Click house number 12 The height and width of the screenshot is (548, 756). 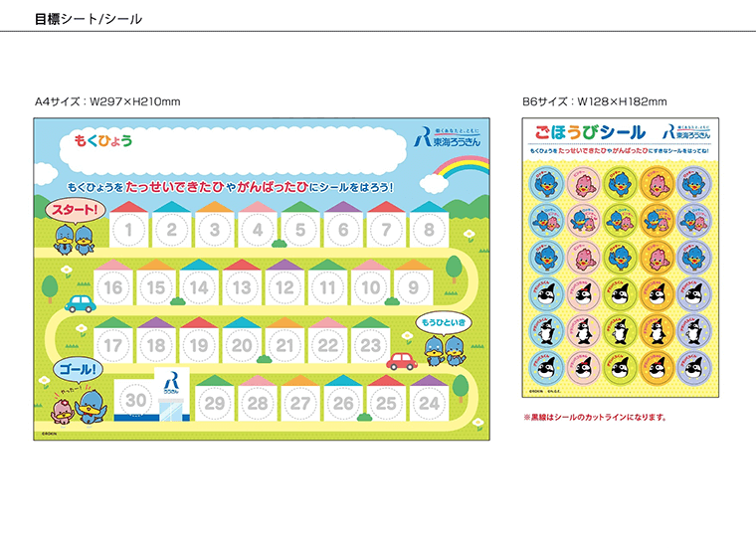click(x=284, y=282)
